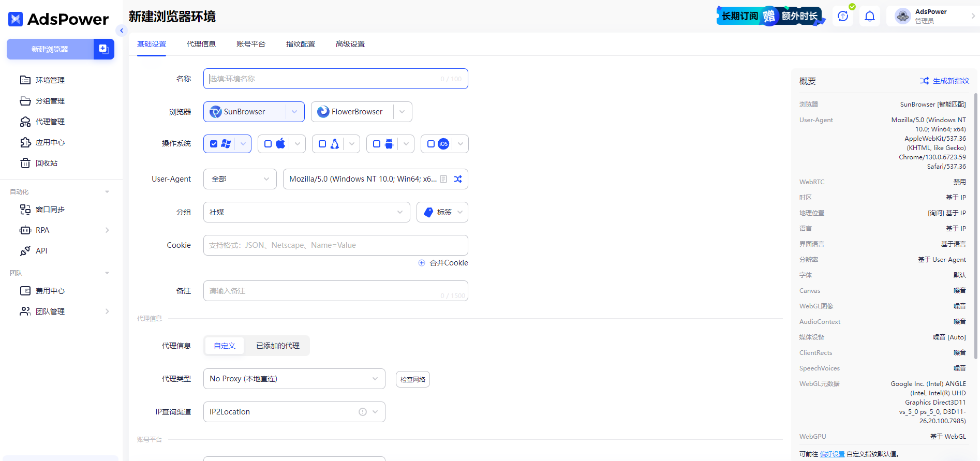Open the Android version dropdown arrow

click(x=406, y=144)
